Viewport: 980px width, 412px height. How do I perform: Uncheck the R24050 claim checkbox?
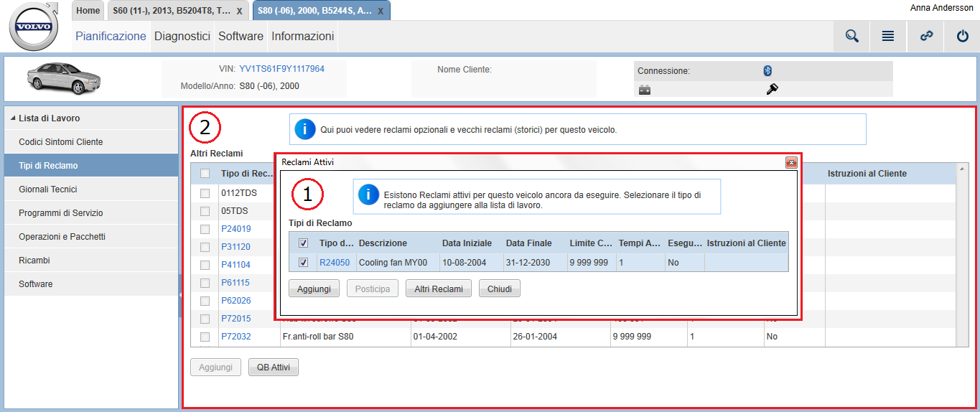tap(303, 263)
